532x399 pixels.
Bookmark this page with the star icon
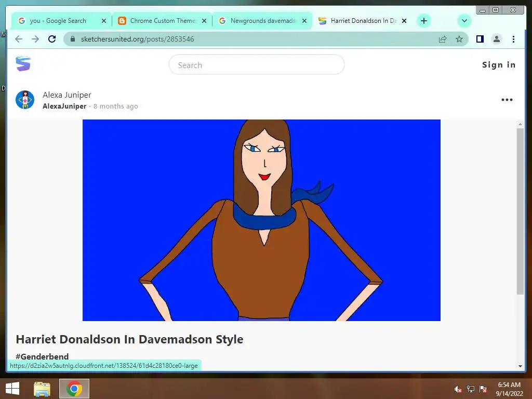pos(459,39)
